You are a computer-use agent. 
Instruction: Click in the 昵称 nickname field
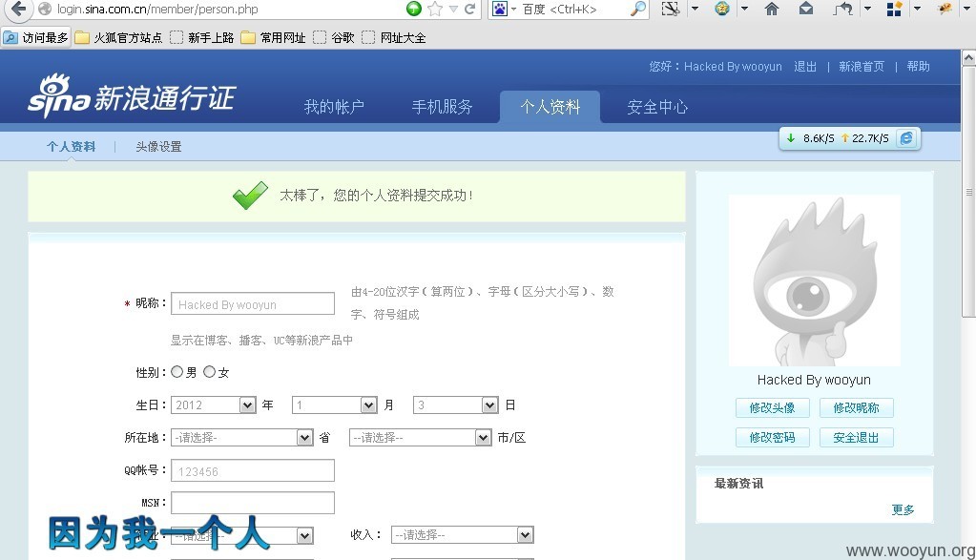(253, 303)
